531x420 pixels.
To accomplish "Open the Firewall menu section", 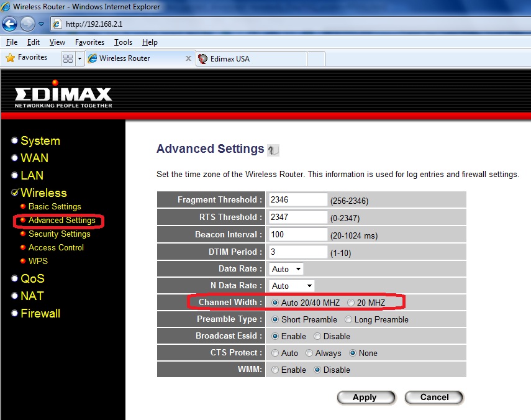I will (40, 313).
